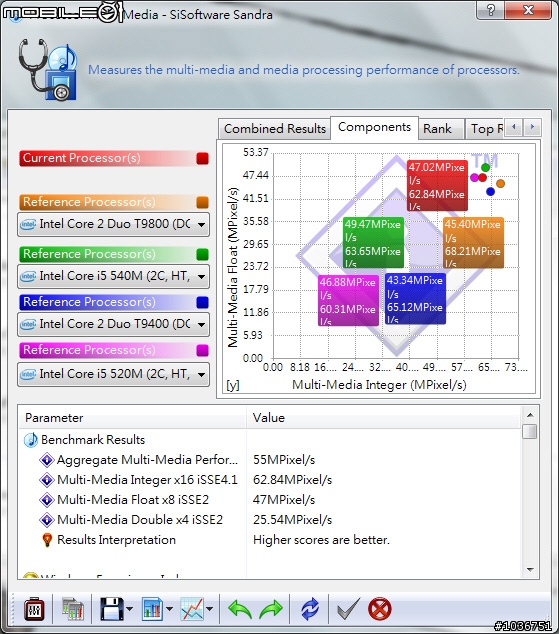Go forward with green right arrow
This screenshot has height=634, width=559.
(x=271, y=609)
